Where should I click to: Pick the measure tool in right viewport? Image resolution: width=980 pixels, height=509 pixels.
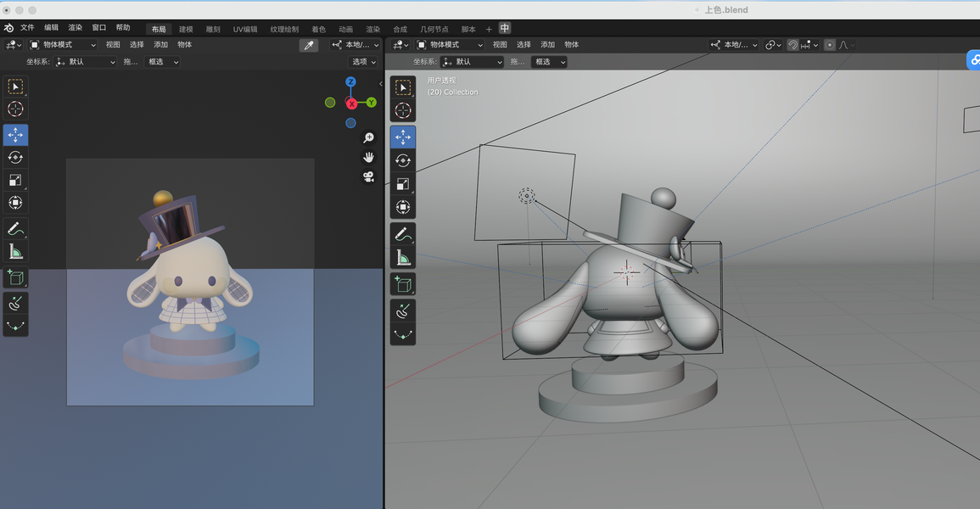[x=403, y=257]
